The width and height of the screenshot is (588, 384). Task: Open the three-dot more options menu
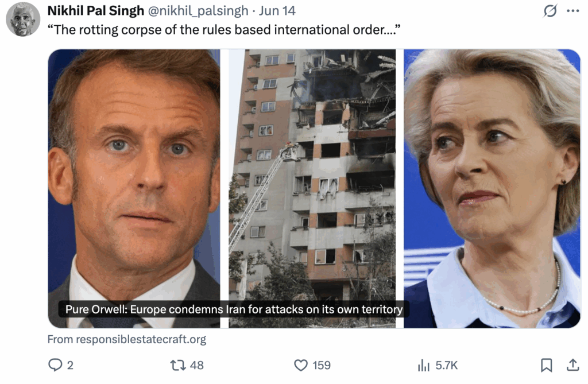[x=573, y=10]
